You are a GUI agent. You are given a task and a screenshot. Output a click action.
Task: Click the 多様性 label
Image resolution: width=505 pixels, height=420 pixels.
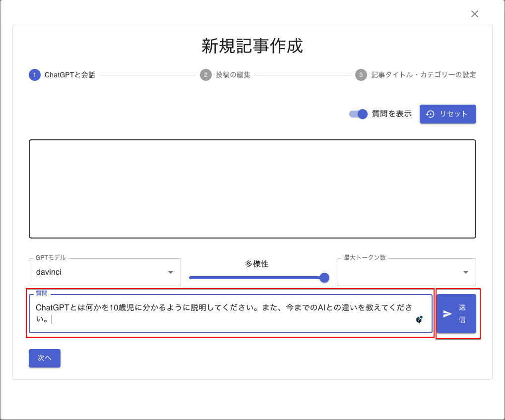(256, 264)
